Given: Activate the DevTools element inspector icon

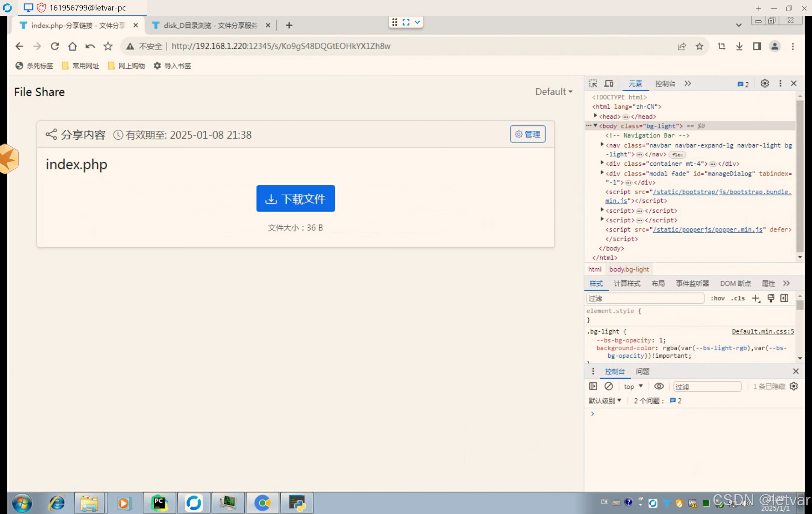Looking at the screenshot, I should pos(593,83).
